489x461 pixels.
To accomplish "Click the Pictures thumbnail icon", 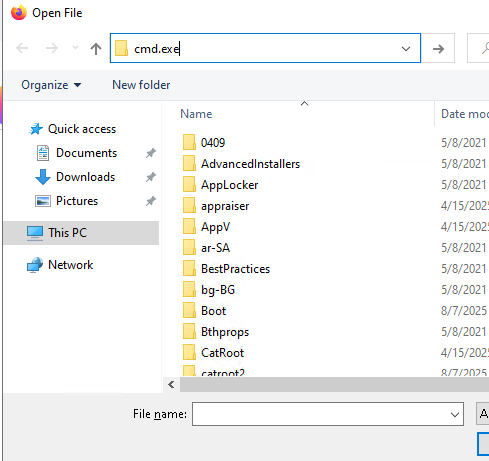I will 43,201.
